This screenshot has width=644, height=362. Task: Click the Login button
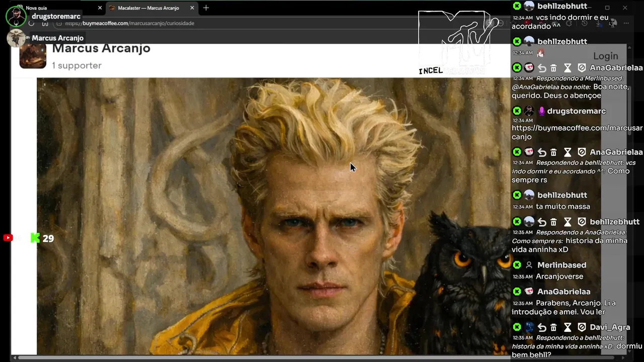[605, 56]
